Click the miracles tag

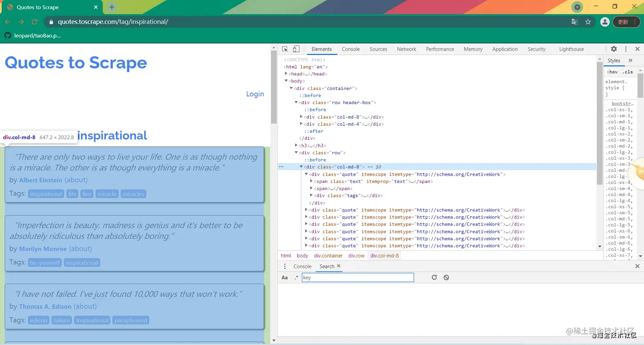133,194
